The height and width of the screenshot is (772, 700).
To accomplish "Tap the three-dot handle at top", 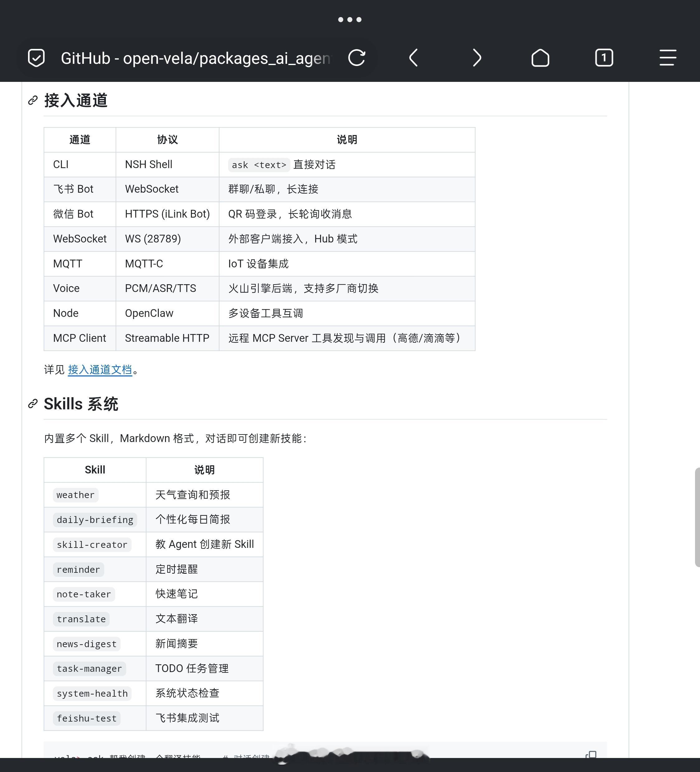I will coord(350,20).
